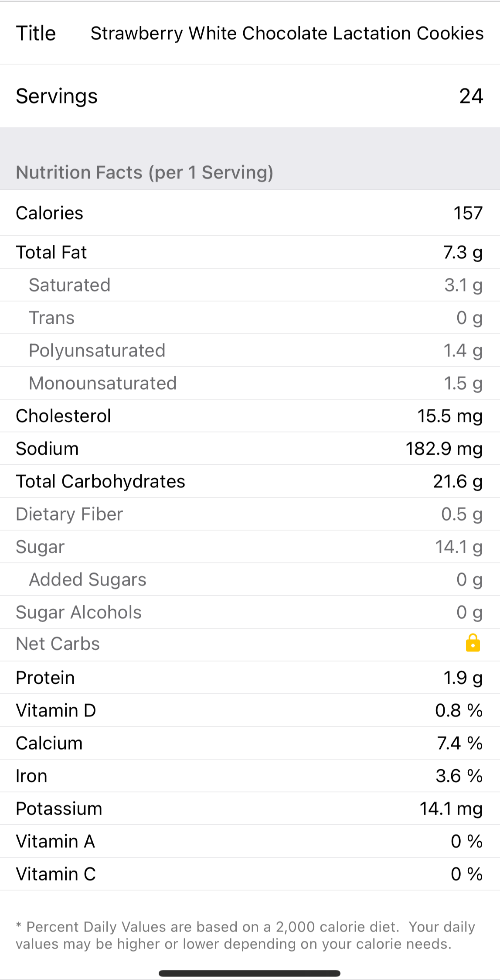Tap the Sugar Alcohols row
Viewport: 500px width, 980px height.
click(x=250, y=613)
